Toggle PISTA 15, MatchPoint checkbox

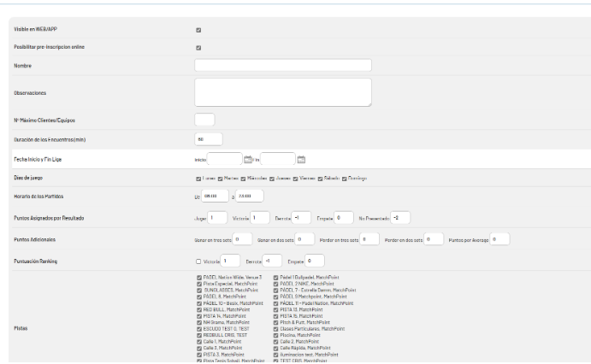[276, 316]
